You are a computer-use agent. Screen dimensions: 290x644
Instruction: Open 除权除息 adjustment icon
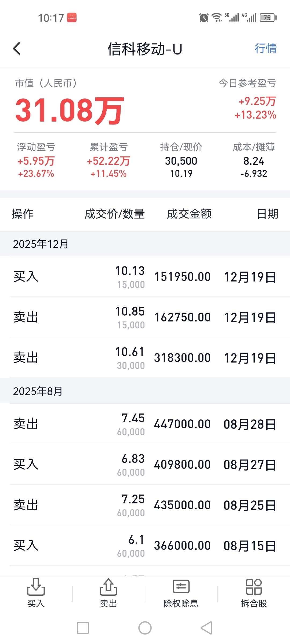tap(181, 587)
